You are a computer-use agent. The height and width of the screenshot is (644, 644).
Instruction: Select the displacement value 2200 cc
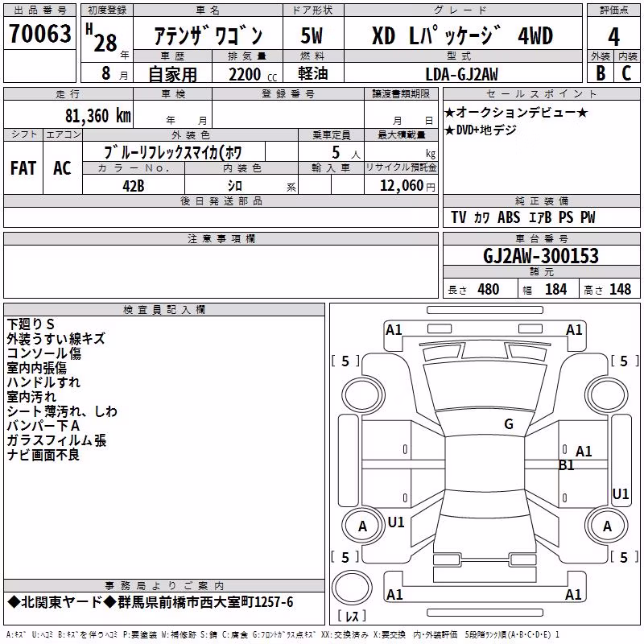pos(253,75)
